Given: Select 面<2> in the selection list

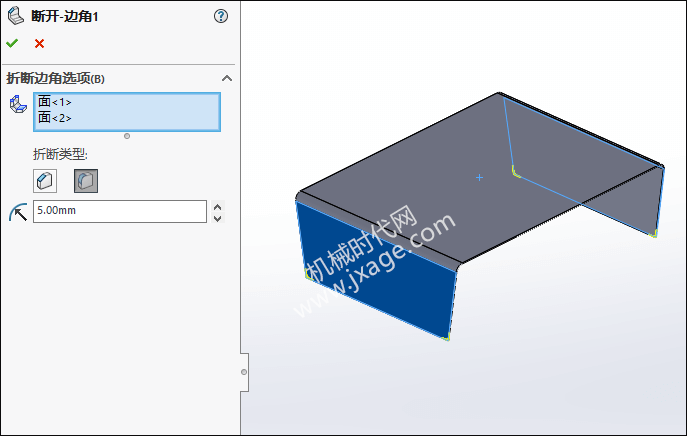Looking at the screenshot, I should point(54,118).
